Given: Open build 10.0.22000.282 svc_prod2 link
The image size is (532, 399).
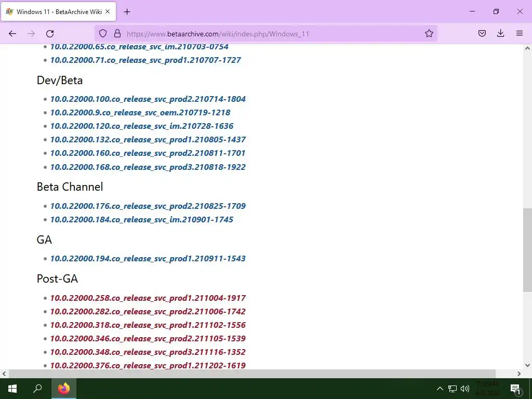Looking at the screenshot, I should coord(148,312).
